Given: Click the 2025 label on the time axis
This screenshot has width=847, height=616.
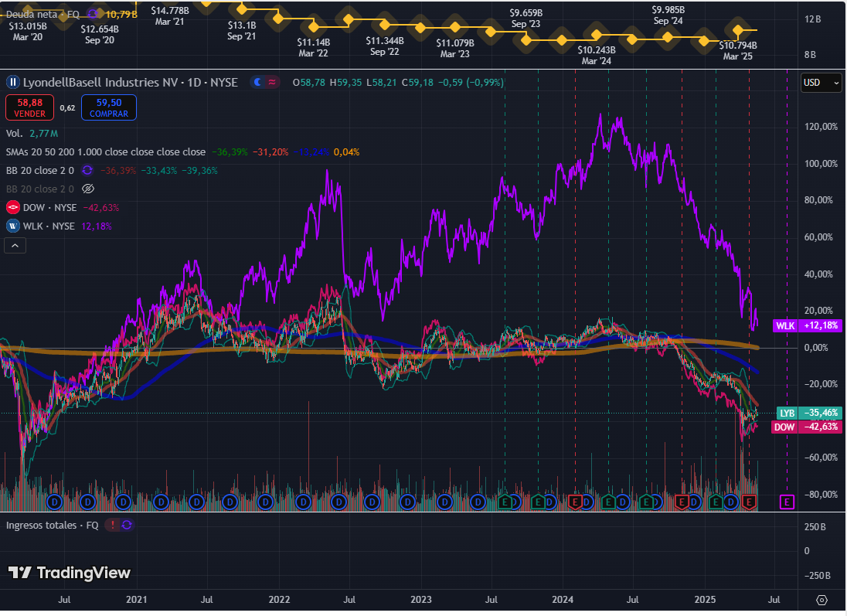Looking at the screenshot, I should [x=705, y=600].
